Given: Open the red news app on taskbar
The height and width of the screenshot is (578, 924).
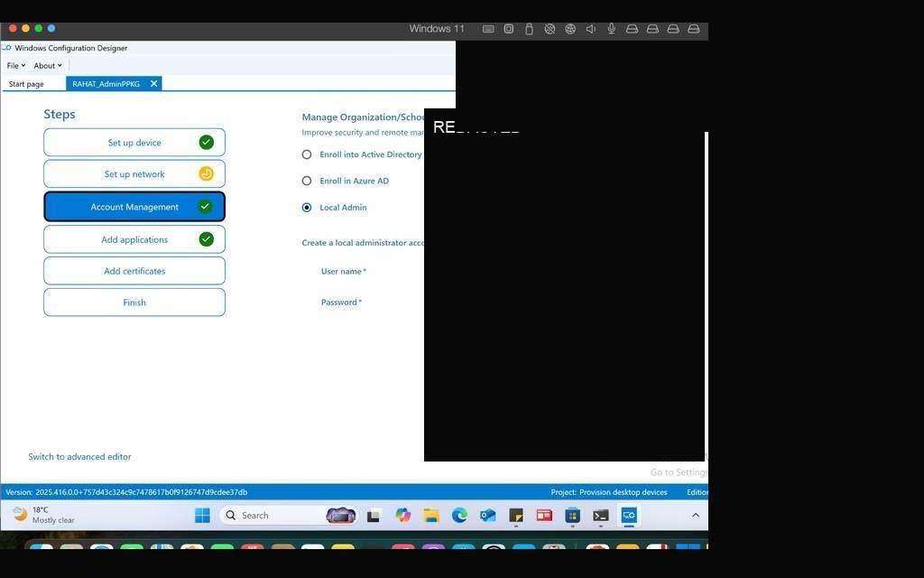Looking at the screenshot, I should pos(544,516).
